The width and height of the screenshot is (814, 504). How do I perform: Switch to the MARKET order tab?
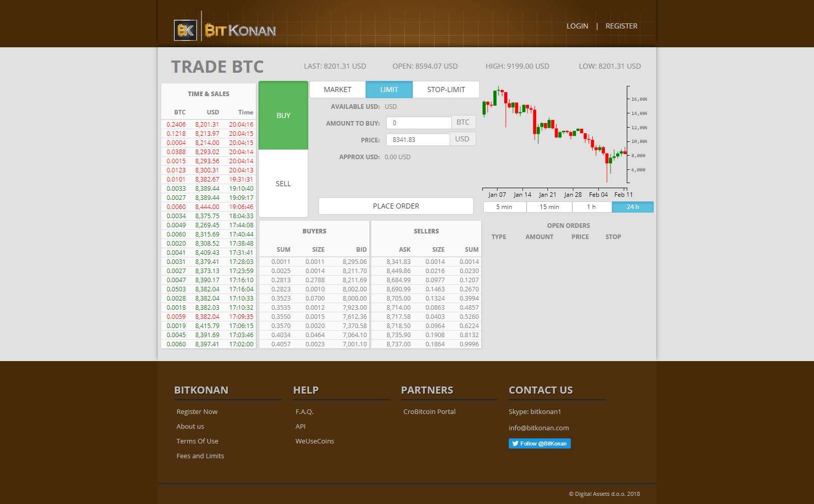pyautogui.click(x=337, y=90)
